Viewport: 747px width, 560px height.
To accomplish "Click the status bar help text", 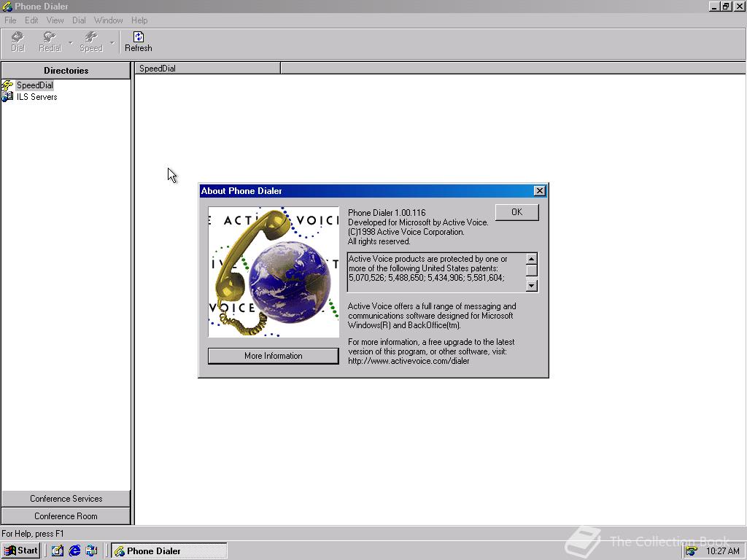I will pyautogui.click(x=32, y=533).
